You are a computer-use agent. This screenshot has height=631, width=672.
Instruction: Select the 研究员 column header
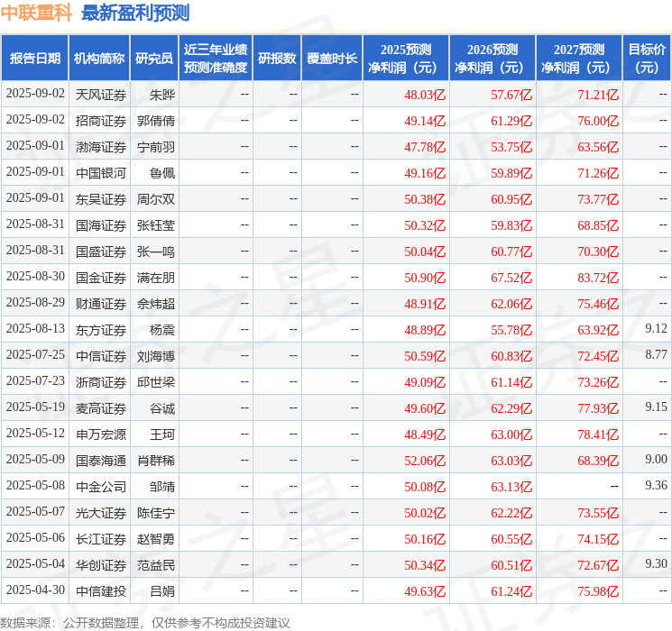(154, 59)
